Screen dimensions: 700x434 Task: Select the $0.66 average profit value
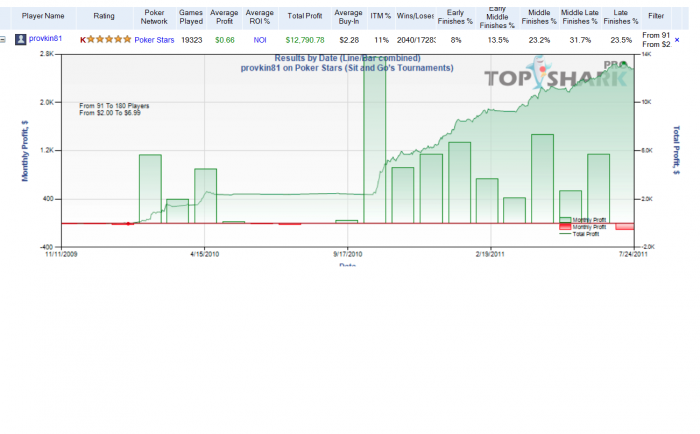(x=225, y=40)
